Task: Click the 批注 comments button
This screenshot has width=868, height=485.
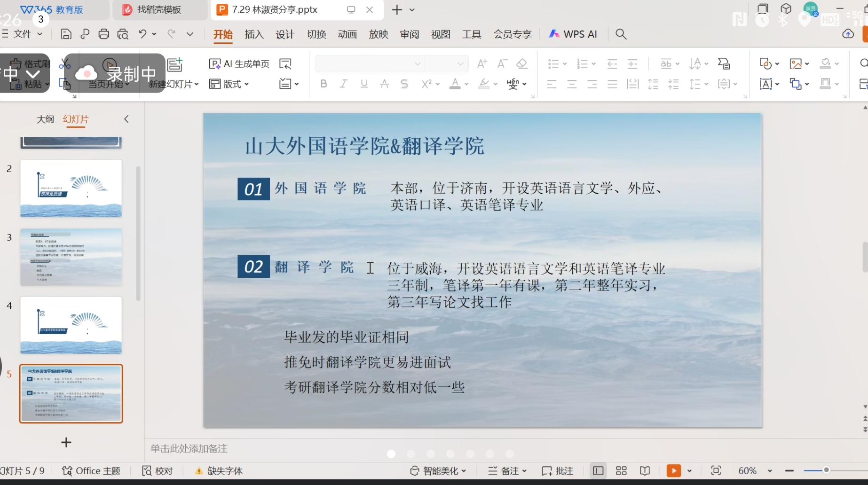Action: pos(558,471)
